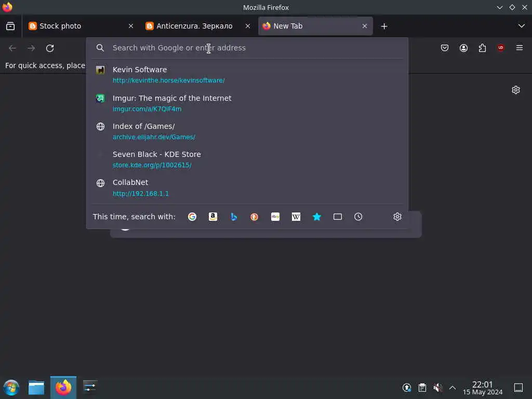
Task: Open a new tab with plus button
Action: pos(384,26)
